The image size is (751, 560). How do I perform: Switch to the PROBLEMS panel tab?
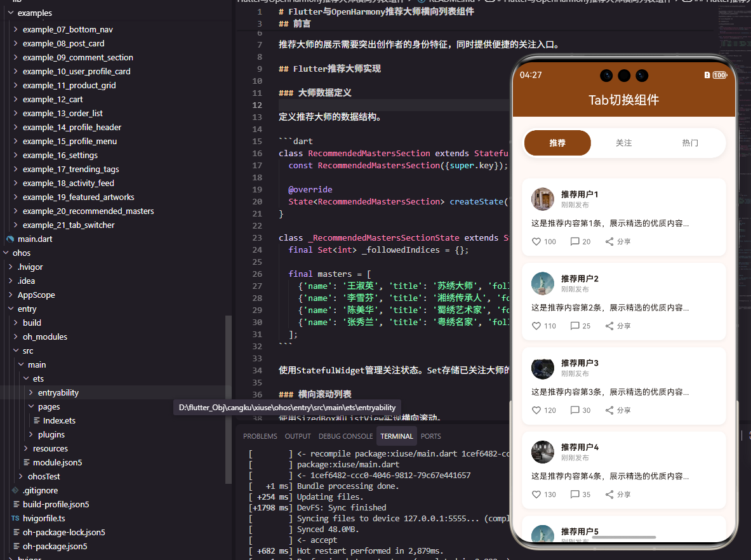pyautogui.click(x=260, y=436)
